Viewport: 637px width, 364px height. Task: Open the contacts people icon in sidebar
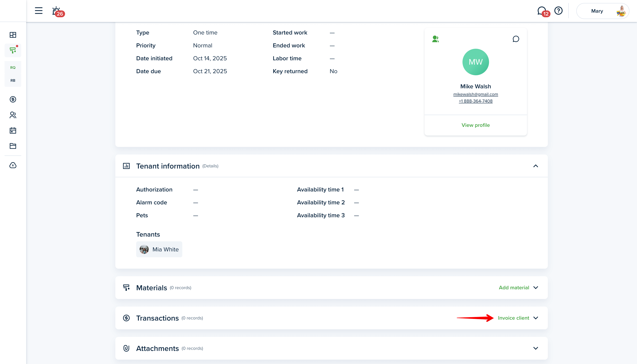(13, 115)
